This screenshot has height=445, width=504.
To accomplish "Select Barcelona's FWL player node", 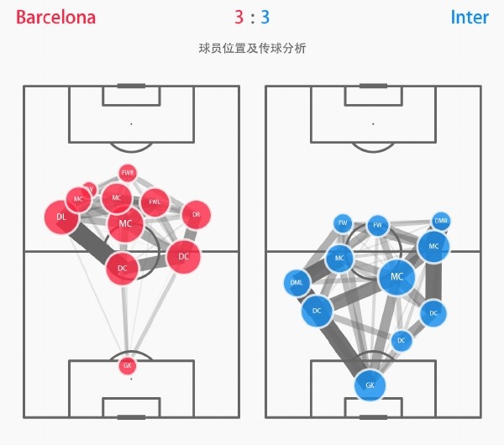I will pyautogui.click(x=155, y=202).
